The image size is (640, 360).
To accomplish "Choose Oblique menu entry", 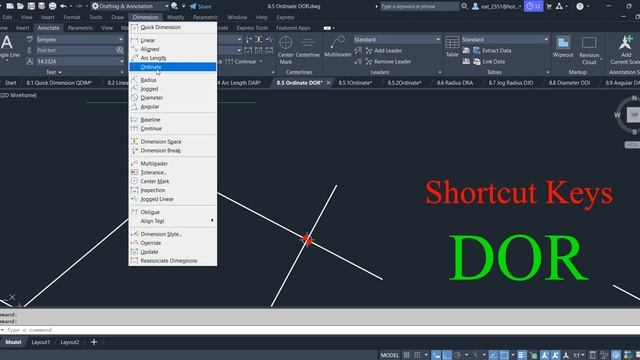I will tap(173, 212).
